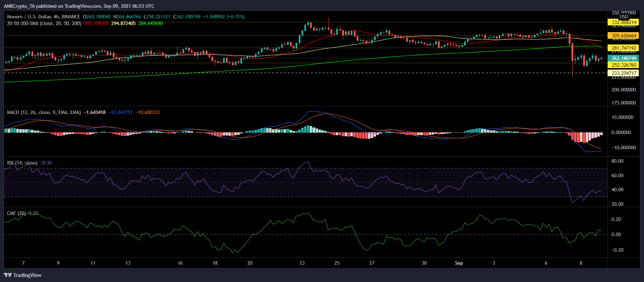Click the green SMA value 284.645690

click(151, 23)
